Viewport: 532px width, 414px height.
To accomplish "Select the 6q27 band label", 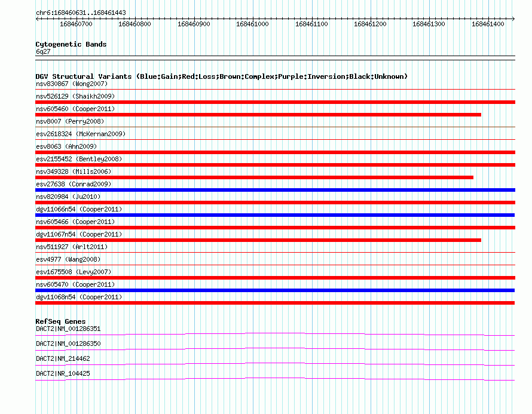I will pyautogui.click(x=43, y=51).
